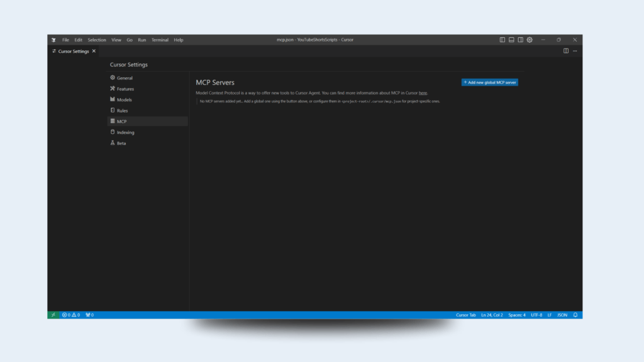Select the Cursor Settings tab

pyautogui.click(x=73, y=52)
